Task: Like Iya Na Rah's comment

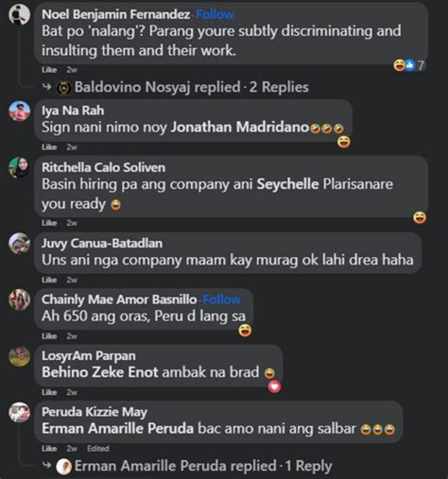Action: point(49,147)
